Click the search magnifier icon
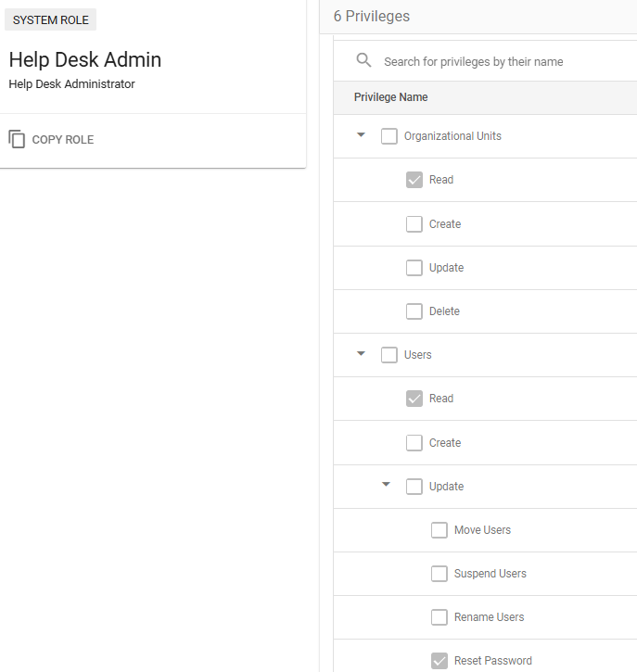 click(363, 61)
